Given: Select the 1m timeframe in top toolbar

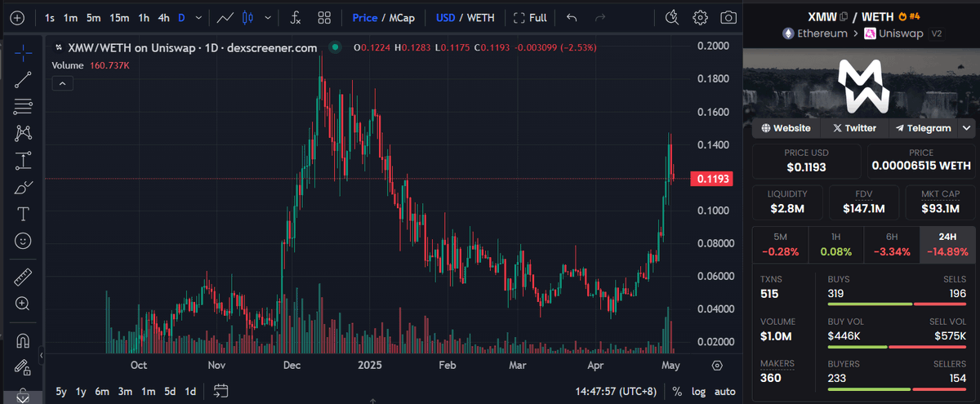Looking at the screenshot, I should (71, 17).
